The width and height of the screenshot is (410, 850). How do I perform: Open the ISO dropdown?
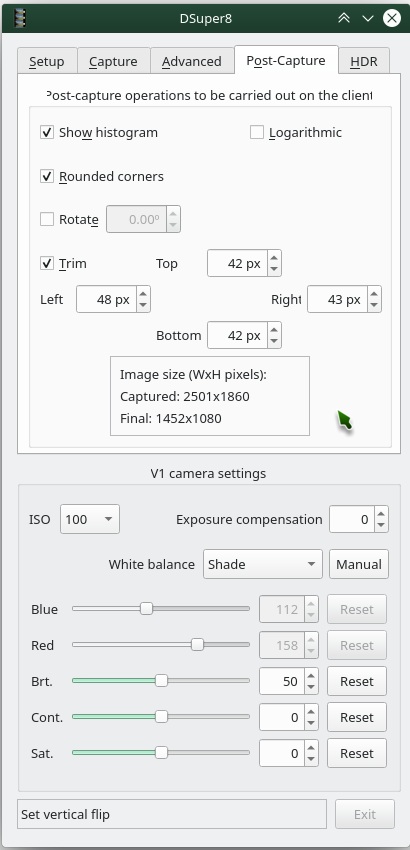[90, 519]
